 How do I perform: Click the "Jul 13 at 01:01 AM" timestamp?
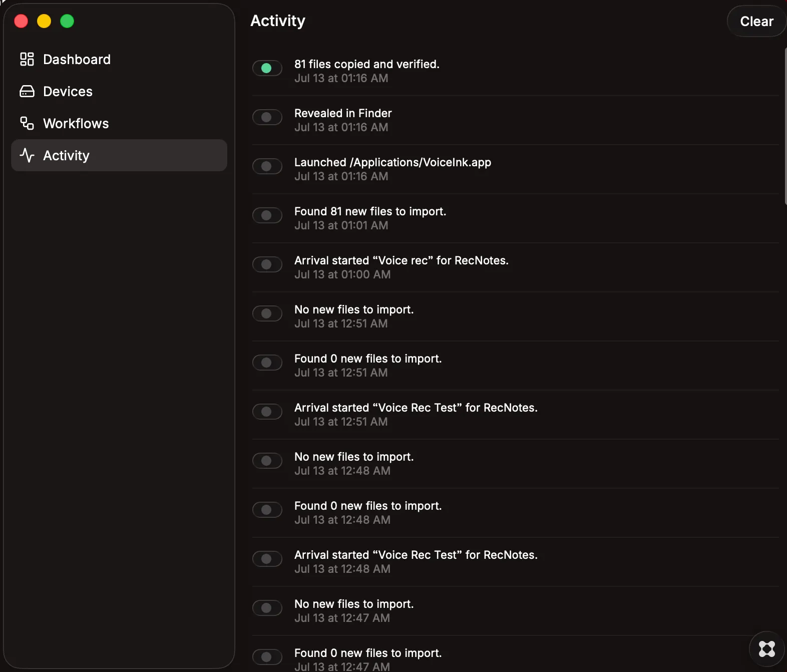point(341,225)
